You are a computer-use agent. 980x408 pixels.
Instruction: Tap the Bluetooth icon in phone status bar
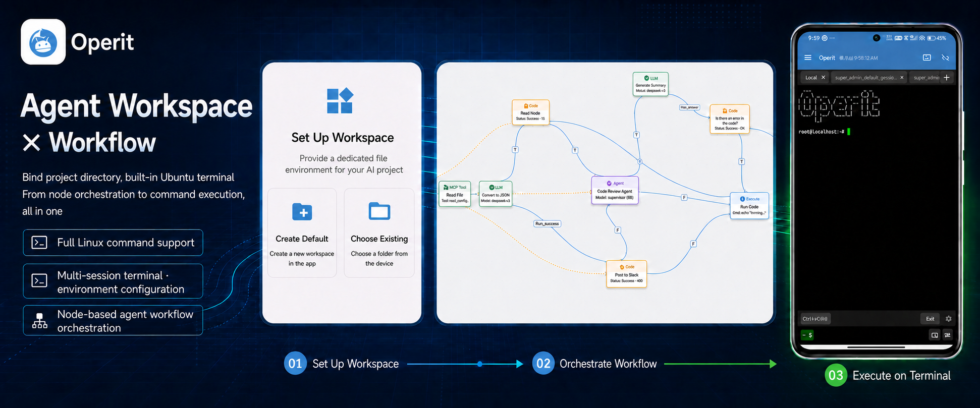point(906,38)
